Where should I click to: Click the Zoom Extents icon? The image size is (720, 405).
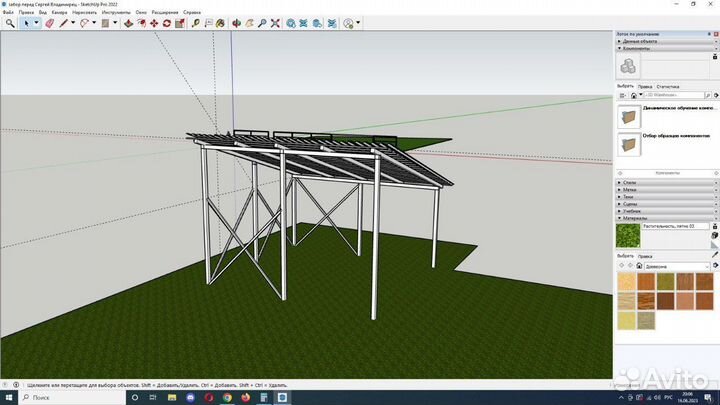point(275,23)
